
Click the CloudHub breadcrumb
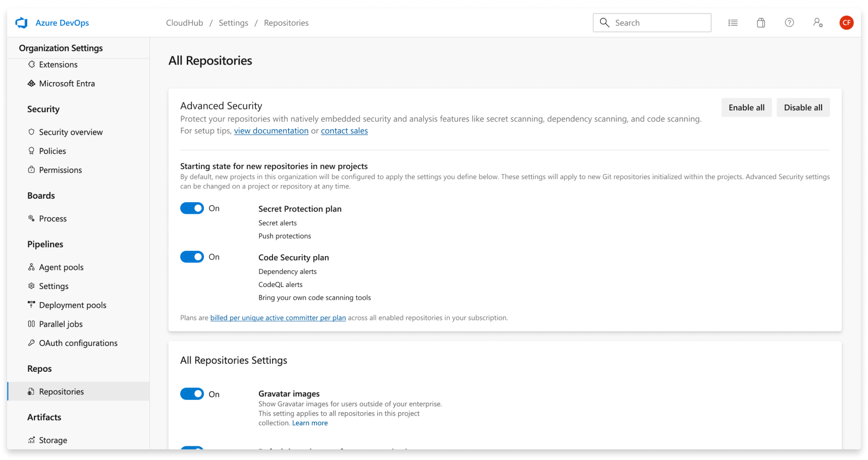pyautogui.click(x=184, y=23)
